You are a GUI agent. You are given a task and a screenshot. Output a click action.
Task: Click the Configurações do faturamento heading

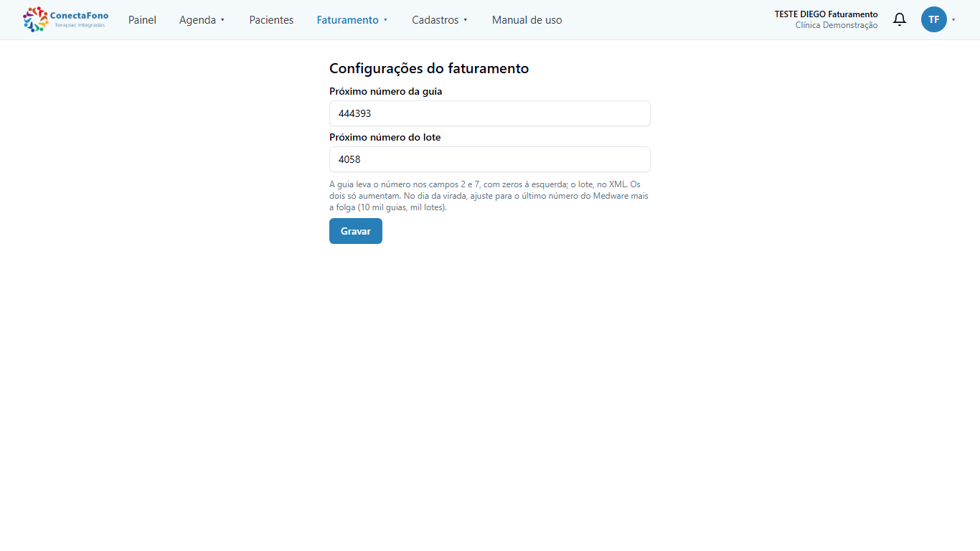pyautogui.click(x=429, y=68)
